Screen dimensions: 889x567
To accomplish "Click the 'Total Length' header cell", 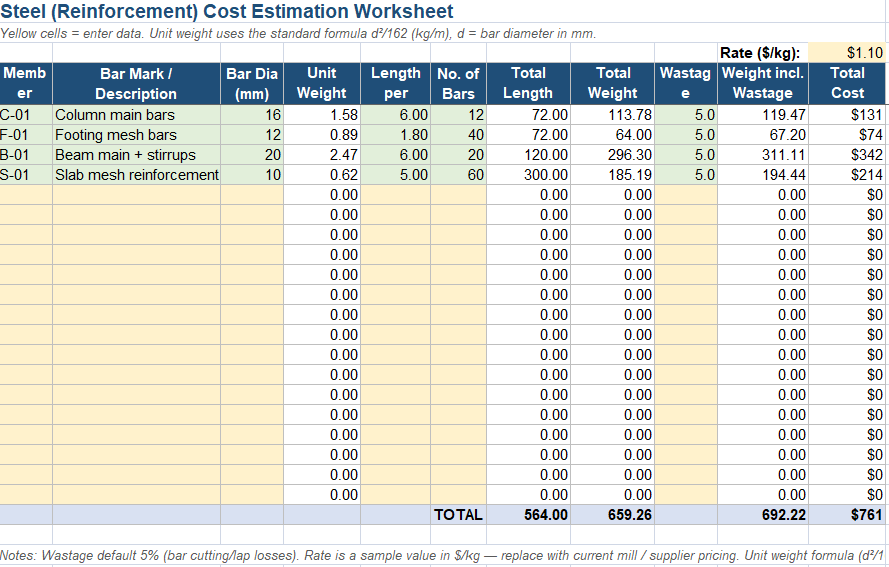I will point(528,83).
